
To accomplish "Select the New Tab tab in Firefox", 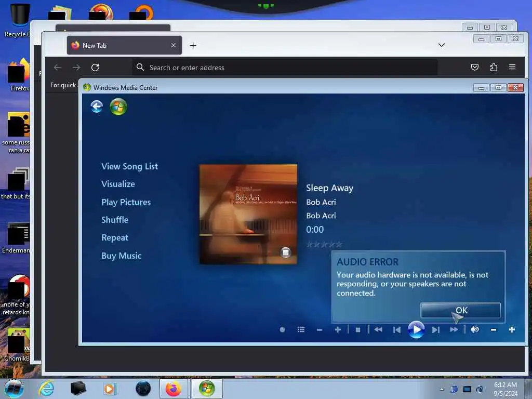I will point(124,46).
